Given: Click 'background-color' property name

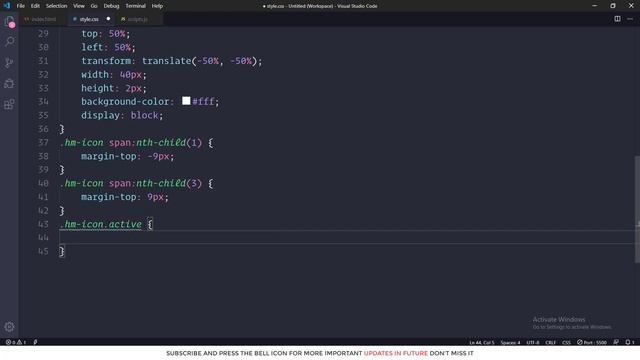Looking at the screenshot, I should tap(125, 101).
